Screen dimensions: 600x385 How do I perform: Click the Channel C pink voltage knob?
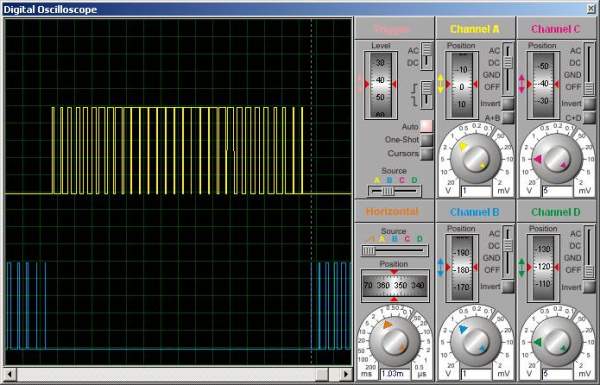(x=557, y=158)
